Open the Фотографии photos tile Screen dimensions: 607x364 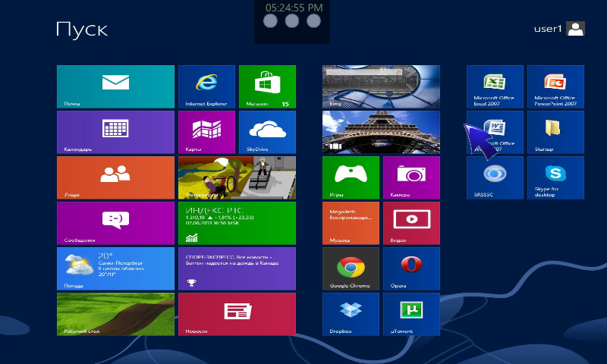pos(237,177)
